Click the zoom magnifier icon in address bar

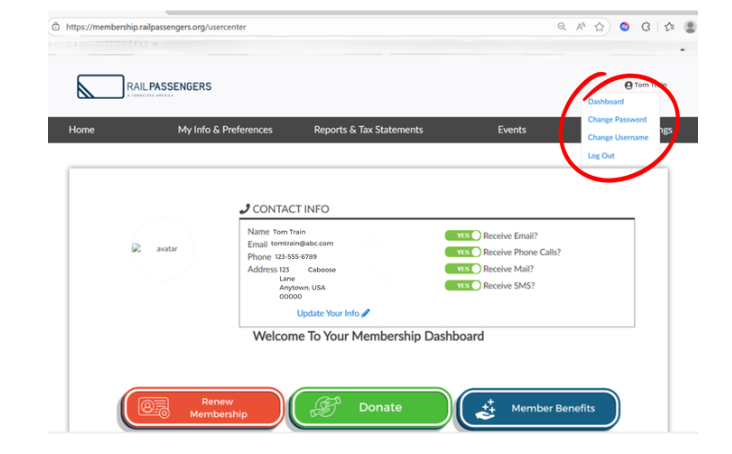click(562, 27)
